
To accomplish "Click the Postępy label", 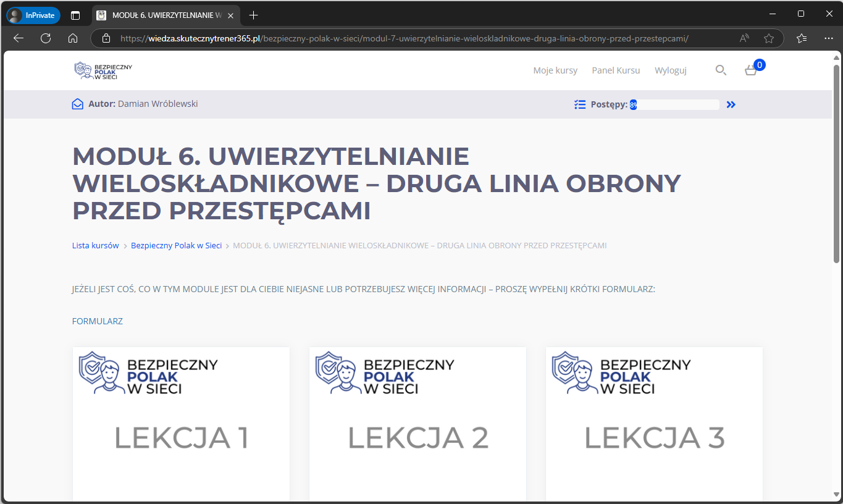I will tap(609, 104).
